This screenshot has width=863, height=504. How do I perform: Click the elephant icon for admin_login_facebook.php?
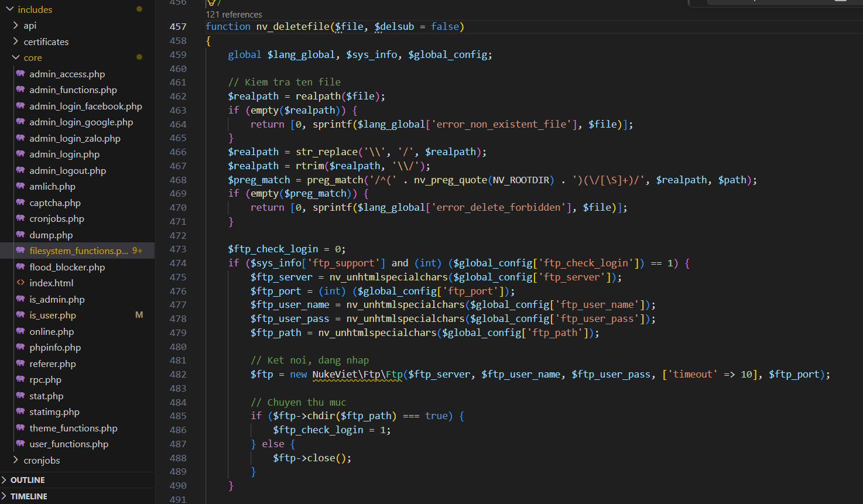point(20,106)
